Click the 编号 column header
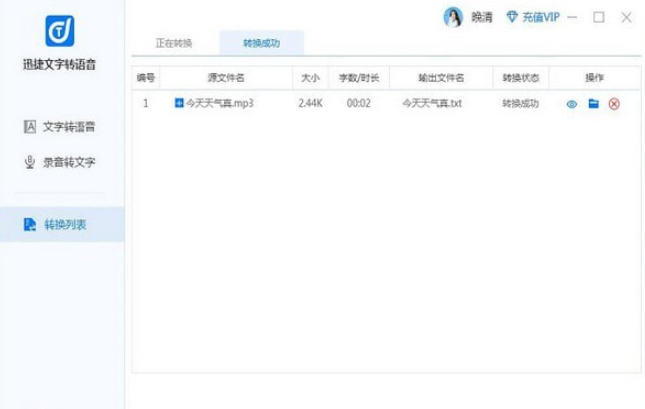645x409 pixels. point(146,78)
